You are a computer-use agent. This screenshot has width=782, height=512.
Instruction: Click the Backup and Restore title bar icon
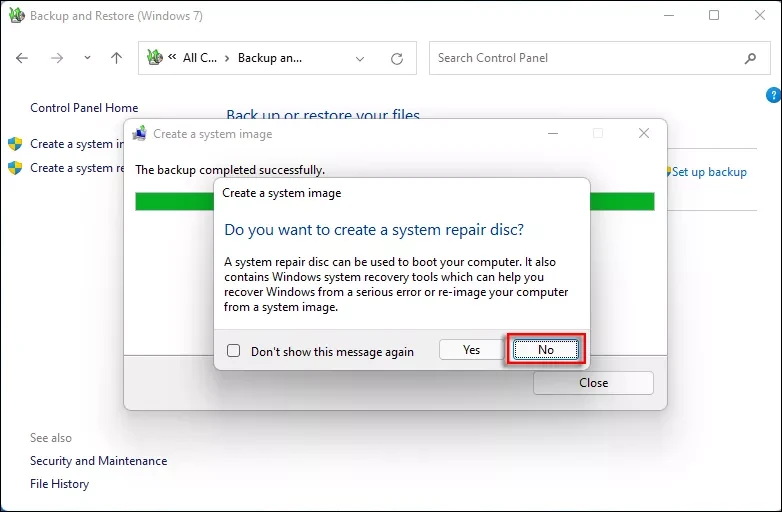tap(16, 15)
